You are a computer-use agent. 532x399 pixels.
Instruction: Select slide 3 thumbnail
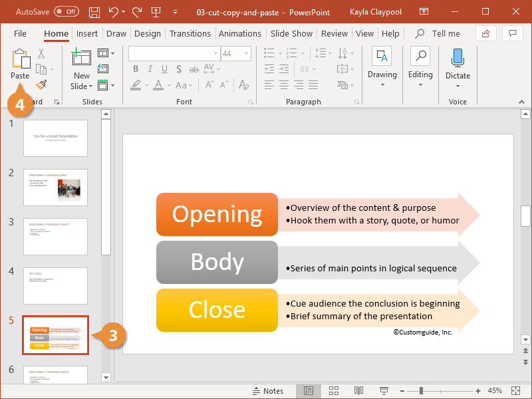pos(55,237)
